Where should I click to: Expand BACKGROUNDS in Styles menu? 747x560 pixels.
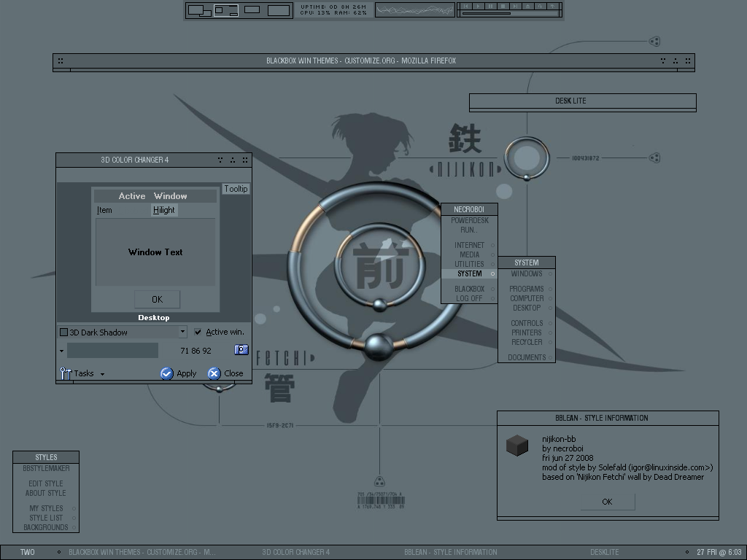[x=46, y=528]
